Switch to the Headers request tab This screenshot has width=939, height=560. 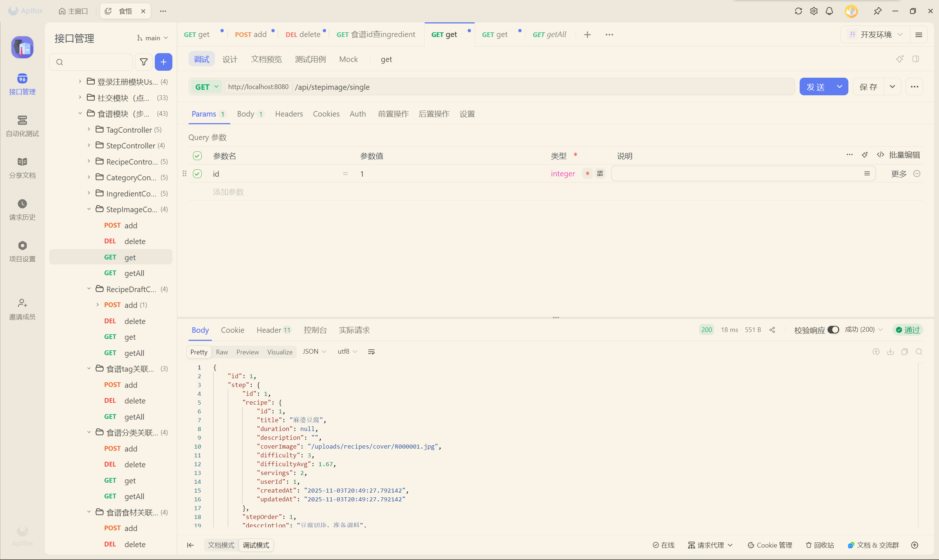tap(288, 114)
